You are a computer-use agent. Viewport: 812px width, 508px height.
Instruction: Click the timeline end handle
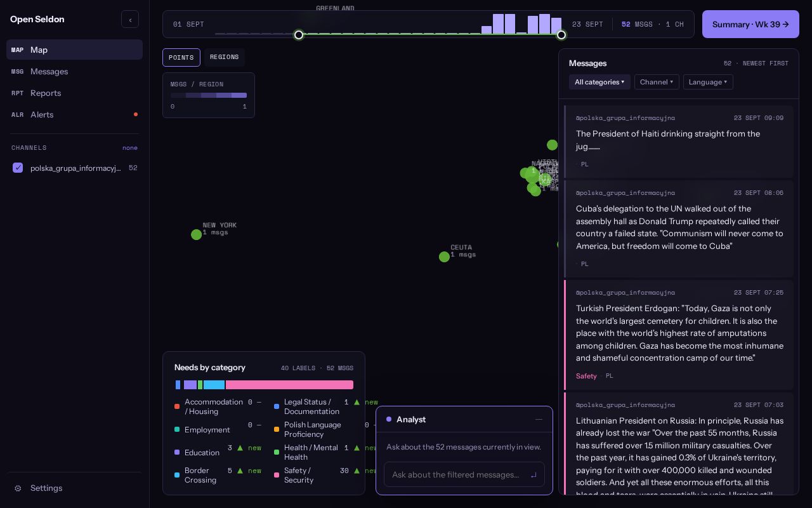pos(561,35)
